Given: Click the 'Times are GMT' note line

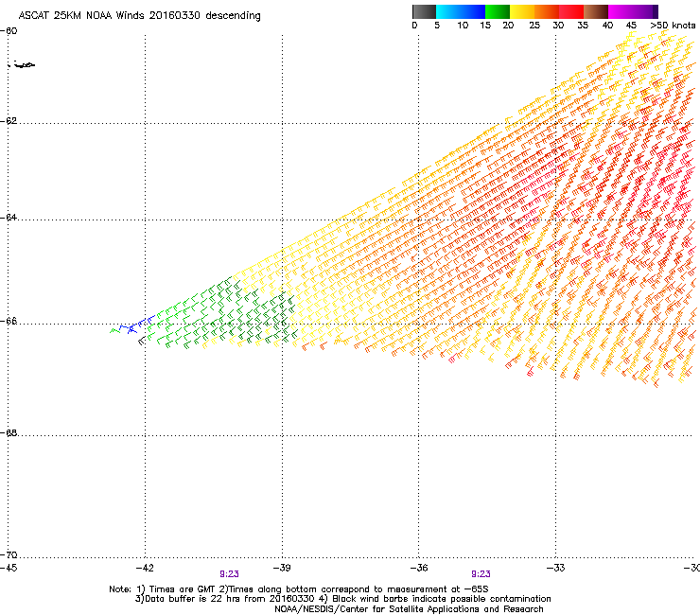Looking at the screenshot, I should [x=299, y=589].
